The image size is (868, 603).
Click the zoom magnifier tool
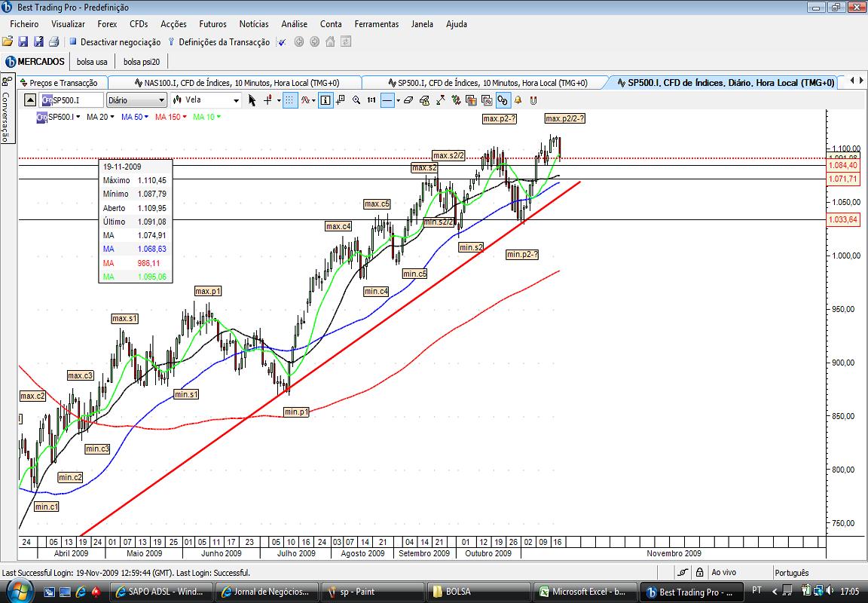(356, 100)
